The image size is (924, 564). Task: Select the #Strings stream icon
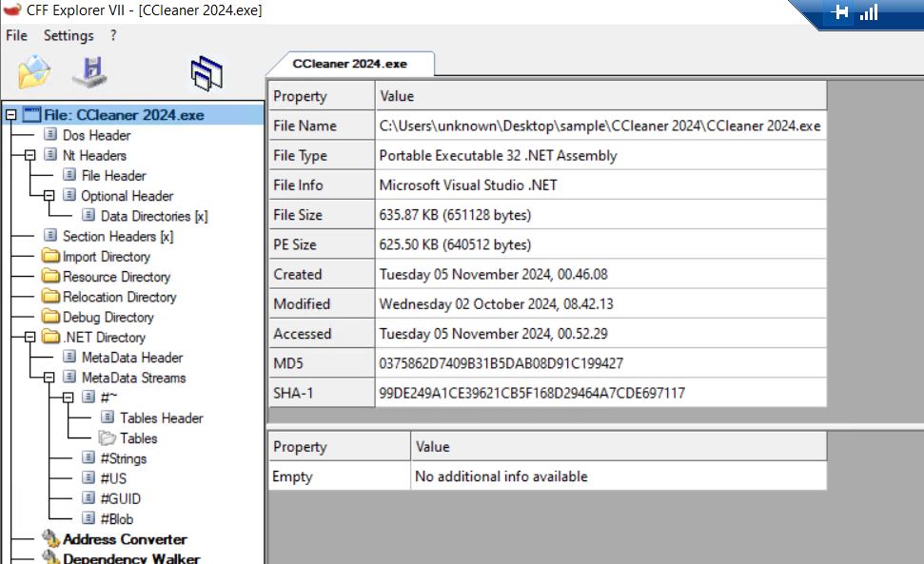88,458
